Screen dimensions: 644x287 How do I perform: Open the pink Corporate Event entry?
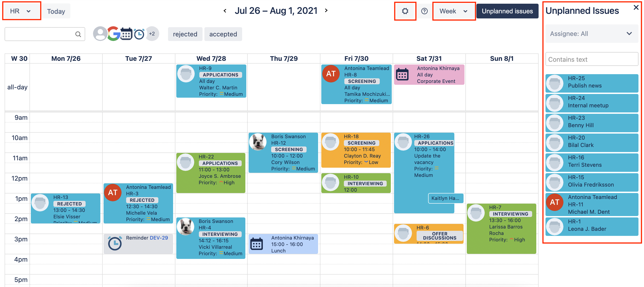point(429,75)
